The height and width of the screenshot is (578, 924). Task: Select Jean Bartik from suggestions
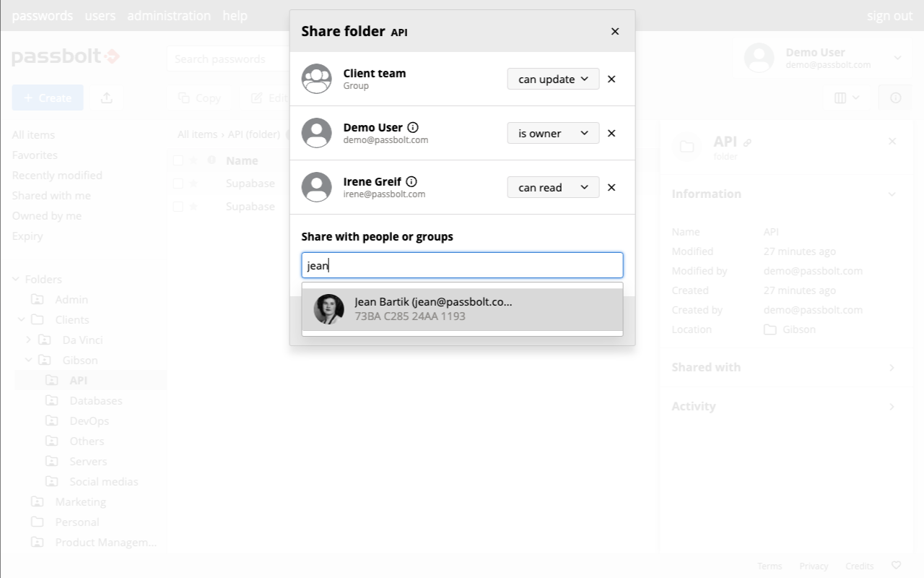tap(462, 309)
